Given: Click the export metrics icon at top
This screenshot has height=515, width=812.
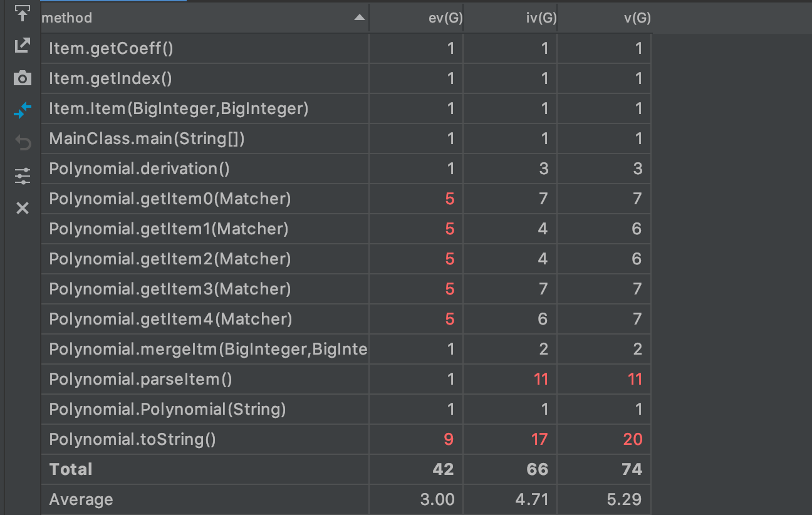Looking at the screenshot, I should click(23, 13).
